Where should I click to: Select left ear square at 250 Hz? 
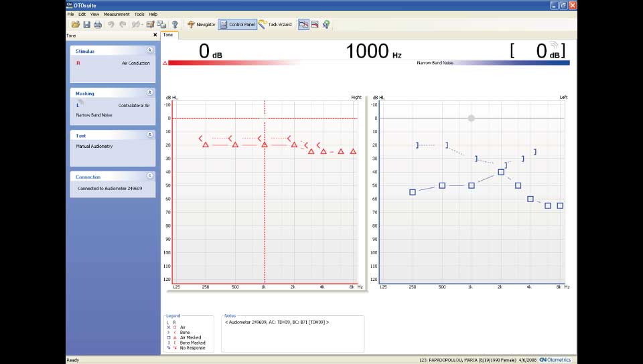tap(413, 192)
